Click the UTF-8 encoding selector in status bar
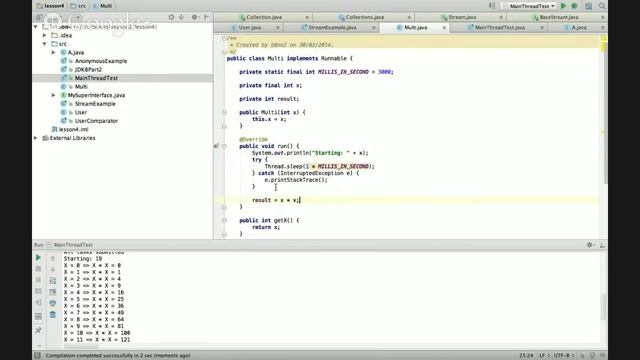The image size is (640, 360). coord(564,356)
